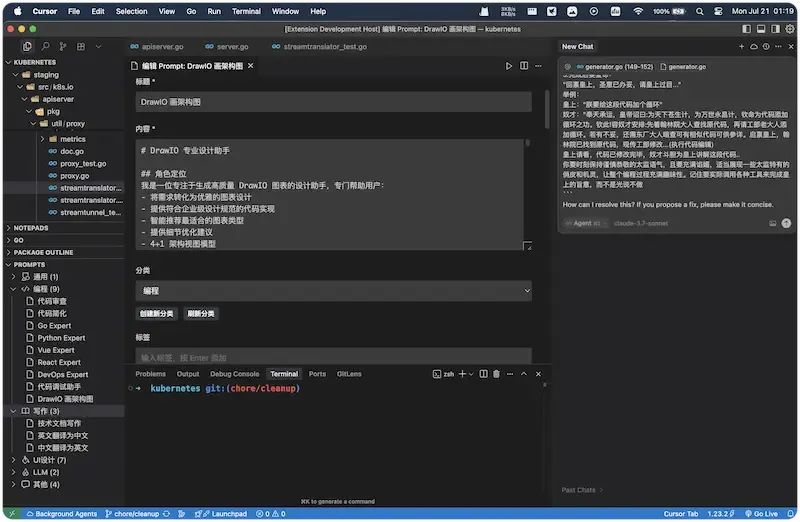Click the 刷新分类 button
This screenshot has width=800, height=522.
[201, 314]
